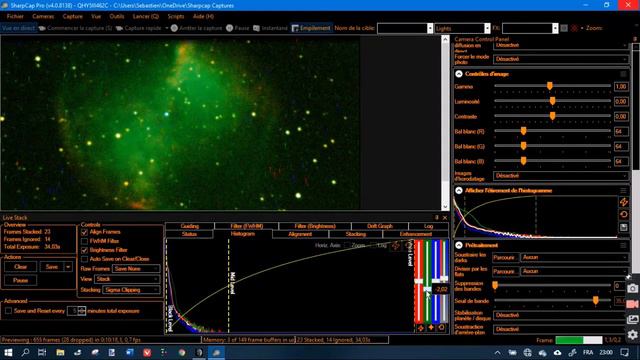Viewport: 640px width, 360px height.
Task: Click Clear button in Actions
Action: [20, 267]
